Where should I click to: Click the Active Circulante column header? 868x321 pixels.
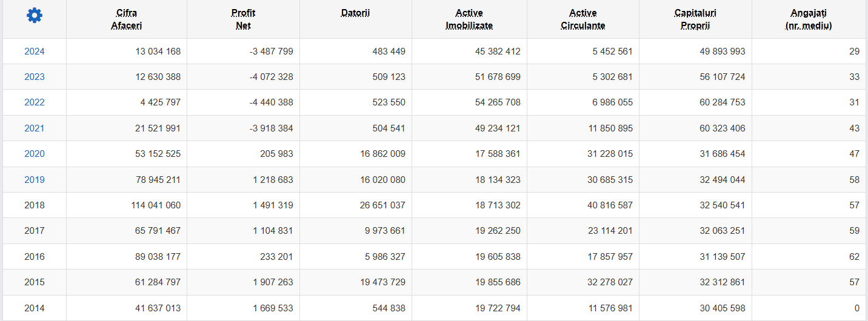coord(583,19)
